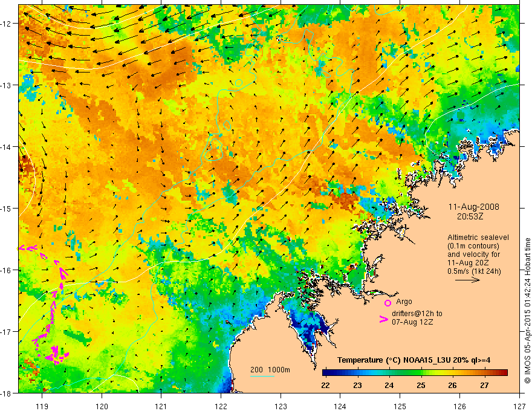Click the magenta drifters arrowhead legend symbol
Screen dimensions: 532x411
point(383,319)
